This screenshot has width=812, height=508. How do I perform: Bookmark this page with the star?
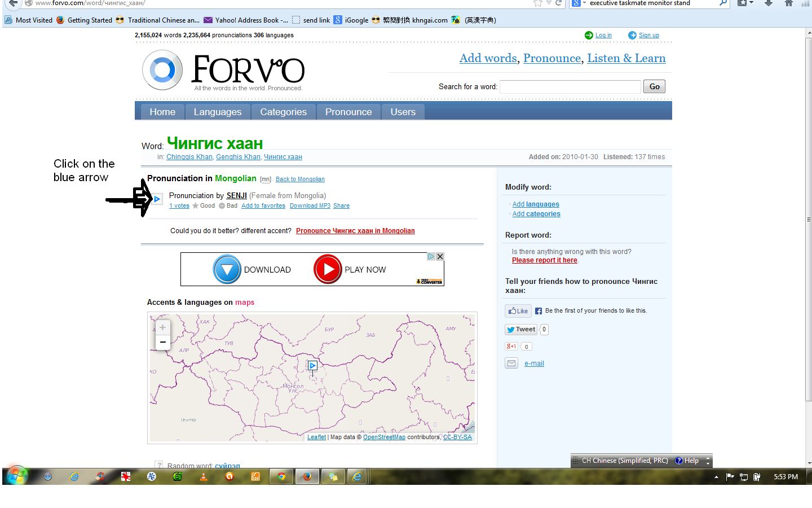point(537,3)
